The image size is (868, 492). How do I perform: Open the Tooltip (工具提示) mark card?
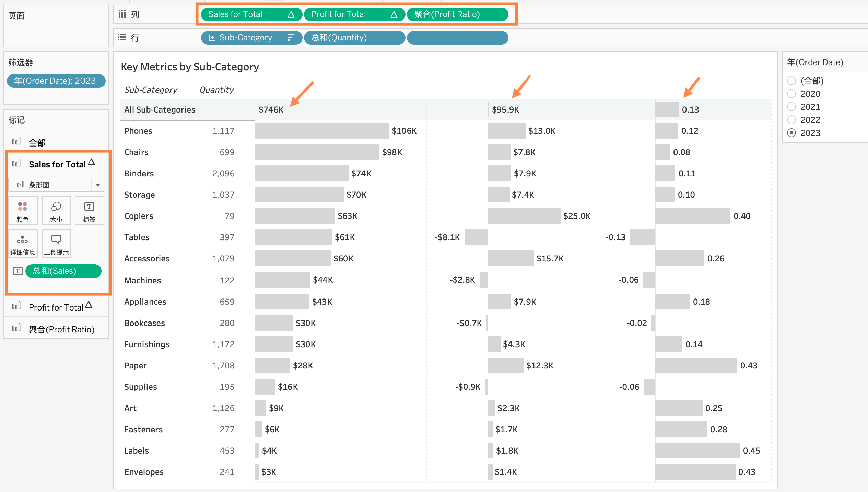click(x=56, y=244)
